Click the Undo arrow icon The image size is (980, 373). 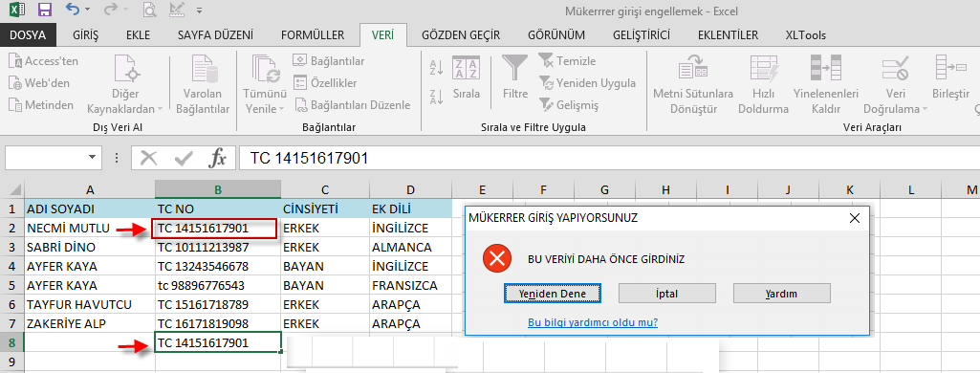[72, 10]
